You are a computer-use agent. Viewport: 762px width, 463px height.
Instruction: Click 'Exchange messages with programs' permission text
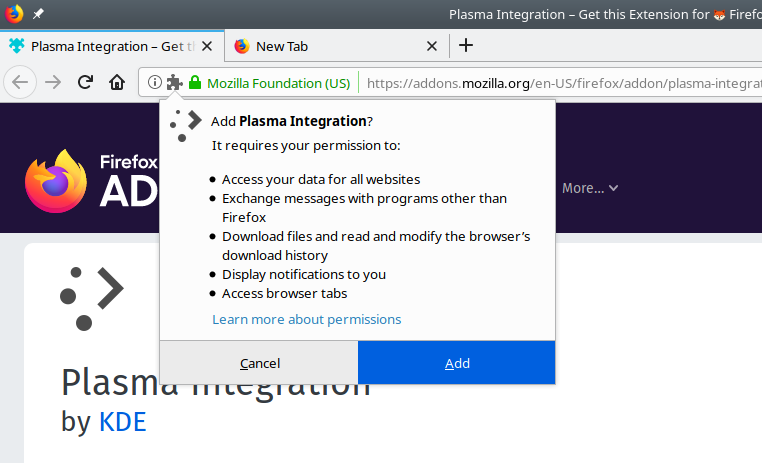[364, 208]
